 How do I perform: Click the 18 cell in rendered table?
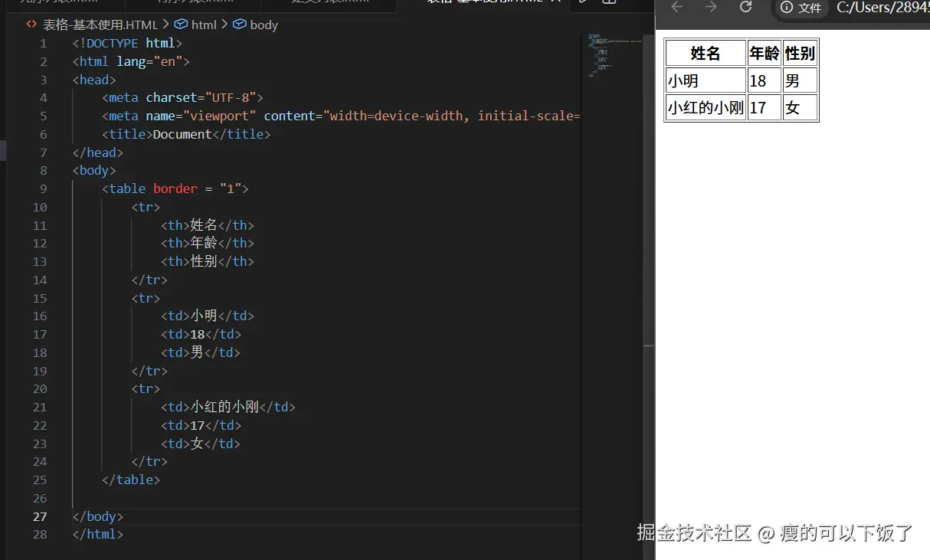point(765,80)
